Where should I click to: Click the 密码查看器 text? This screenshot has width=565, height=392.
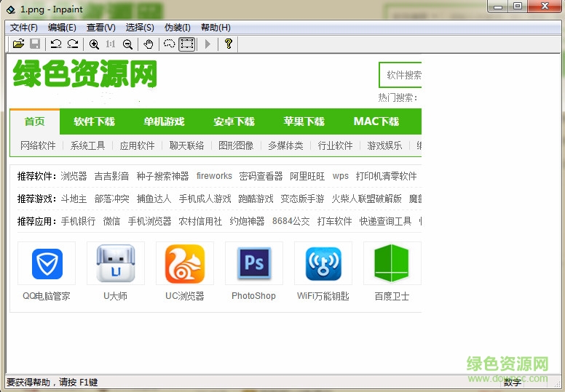click(x=261, y=176)
